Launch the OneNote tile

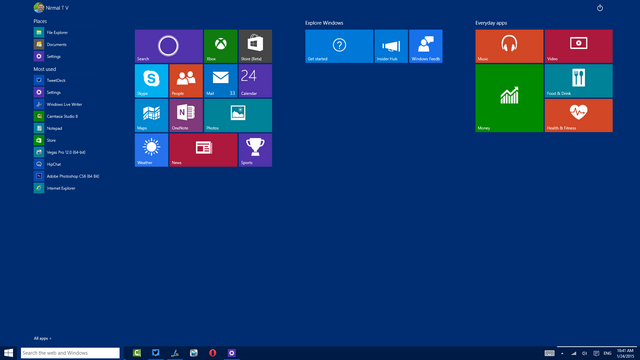coord(186,116)
